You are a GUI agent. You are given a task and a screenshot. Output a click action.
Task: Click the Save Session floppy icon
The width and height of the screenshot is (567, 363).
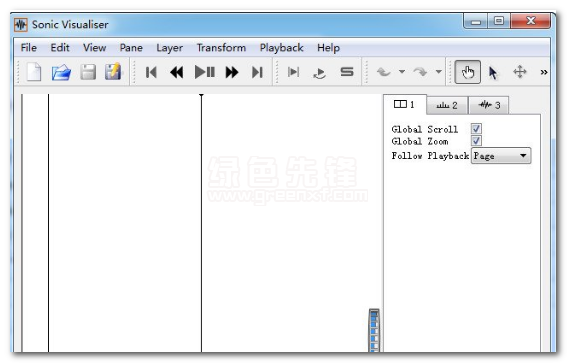tap(88, 72)
